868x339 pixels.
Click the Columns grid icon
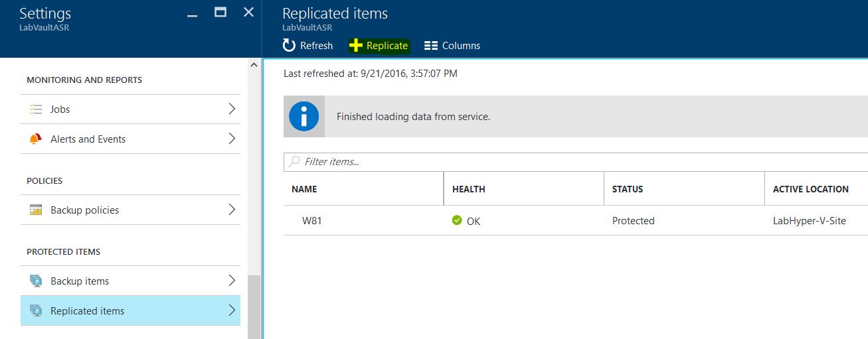point(431,46)
